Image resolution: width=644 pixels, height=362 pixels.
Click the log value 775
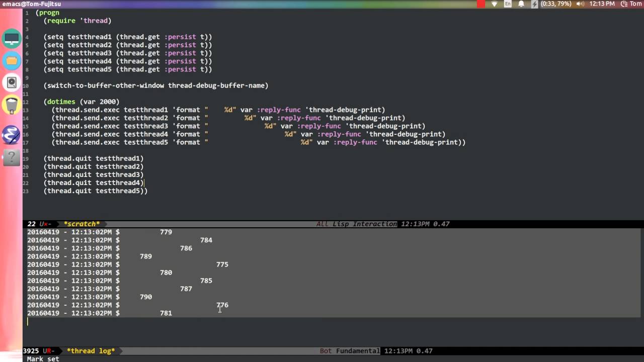coord(222,264)
